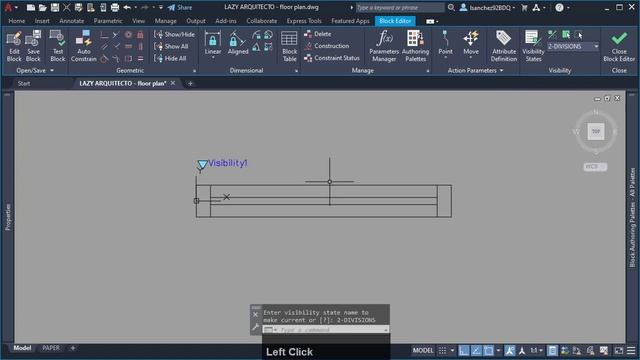
Task: Open the user account lsanchez dropdown
Action: 487,7
